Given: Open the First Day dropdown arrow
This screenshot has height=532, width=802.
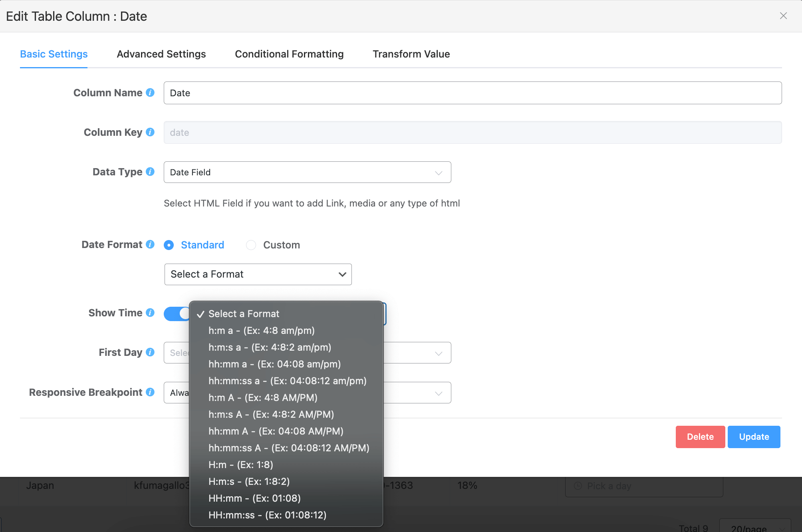Looking at the screenshot, I should [438, 353].
